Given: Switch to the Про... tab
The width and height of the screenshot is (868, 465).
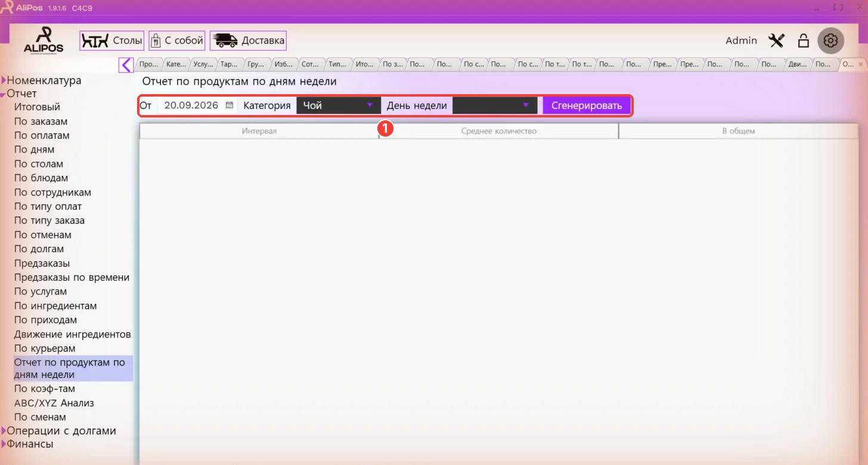Looking at the screenshot, I should (x=149, y=64).
